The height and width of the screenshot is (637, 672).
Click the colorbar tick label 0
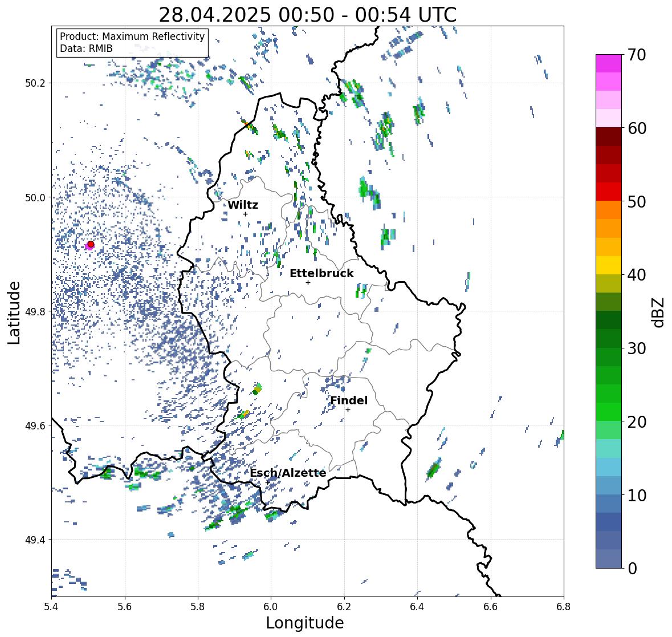pos(632,569)
